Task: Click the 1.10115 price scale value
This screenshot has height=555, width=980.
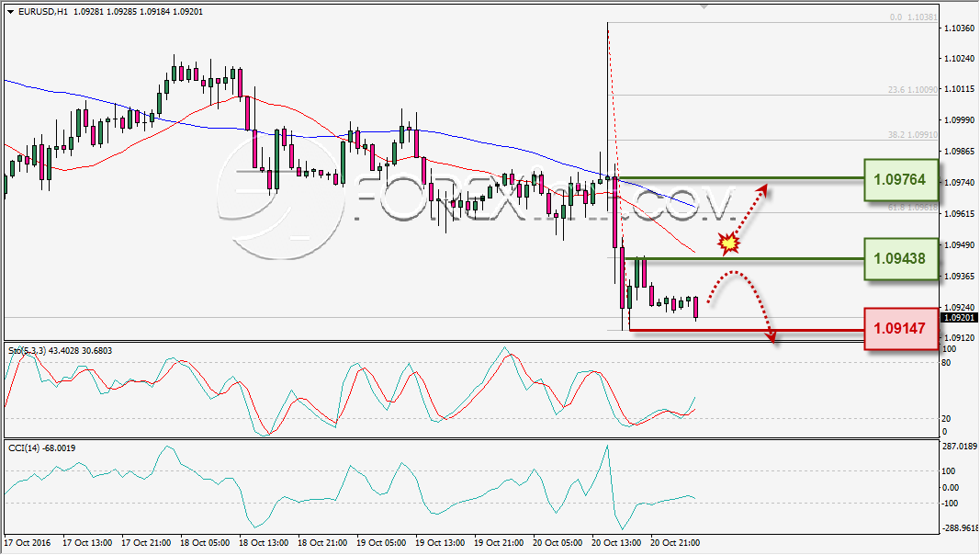Action: coord(960,89)
